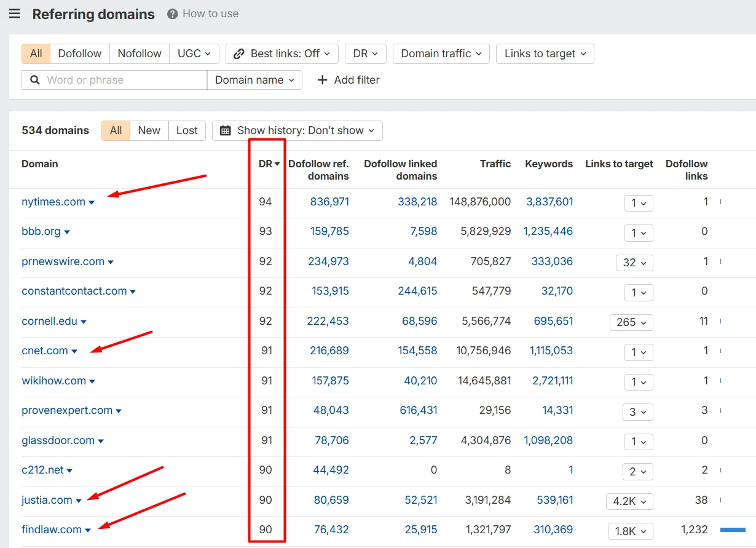This screenshot has height=548, width=756.
Task: Expand the 265 links dropdown for cornell.edu
Action: point(631,322)
